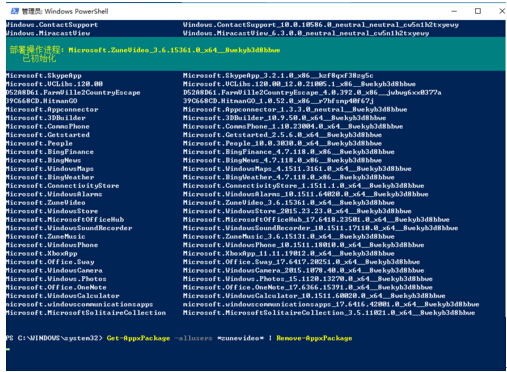Click the PS C:\WINDOWS\system32 prompt
This screenshot has height=372, width=507.
(54, 338)
